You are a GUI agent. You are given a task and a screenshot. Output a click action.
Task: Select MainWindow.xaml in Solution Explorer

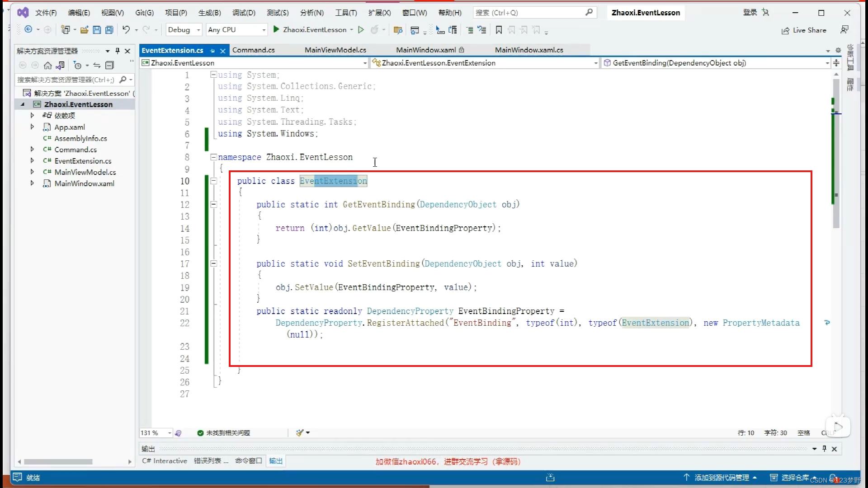click(x=84, y=183)
